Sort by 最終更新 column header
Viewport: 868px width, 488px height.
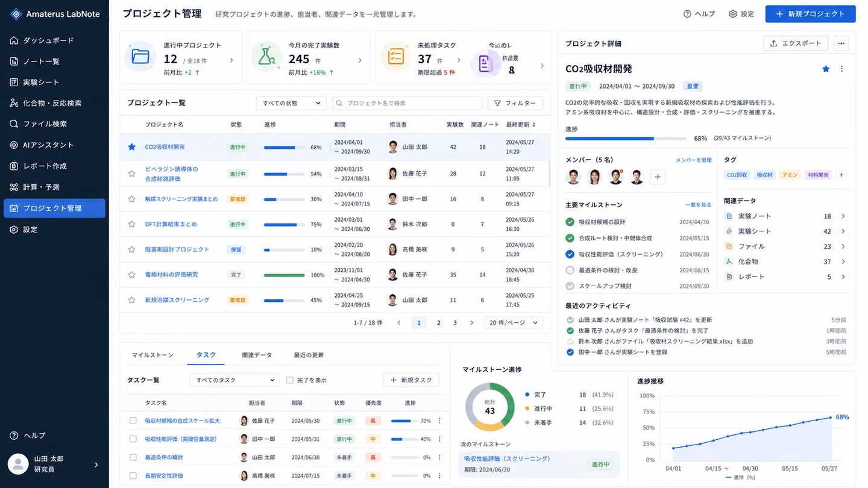(x=521, y=125)
